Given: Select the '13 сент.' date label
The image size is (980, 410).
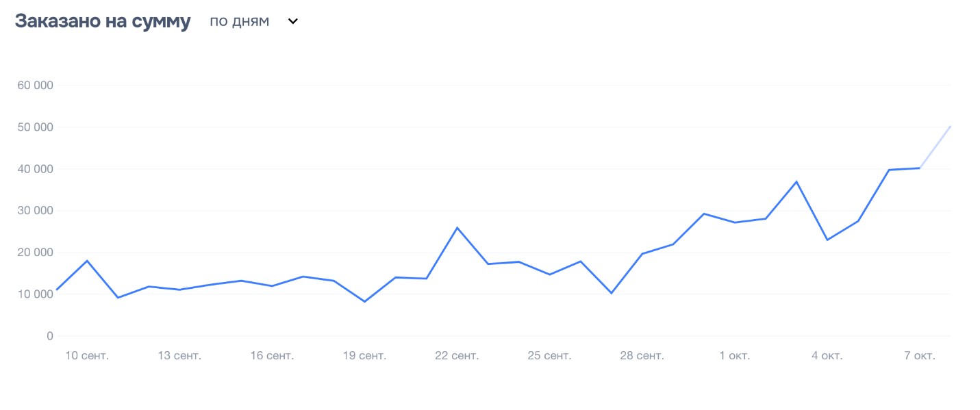Looking at the screenshot, I should (x=179, y=356).
